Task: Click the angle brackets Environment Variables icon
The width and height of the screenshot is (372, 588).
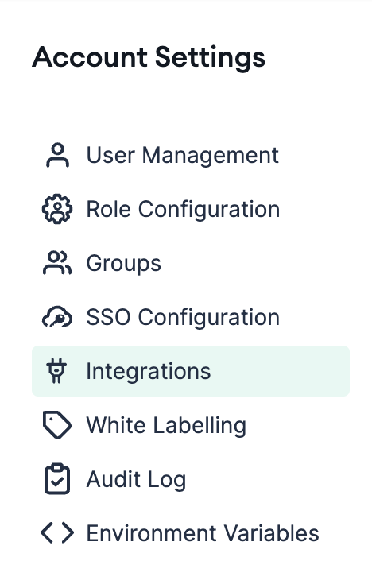Action: (x=57, y=533)
